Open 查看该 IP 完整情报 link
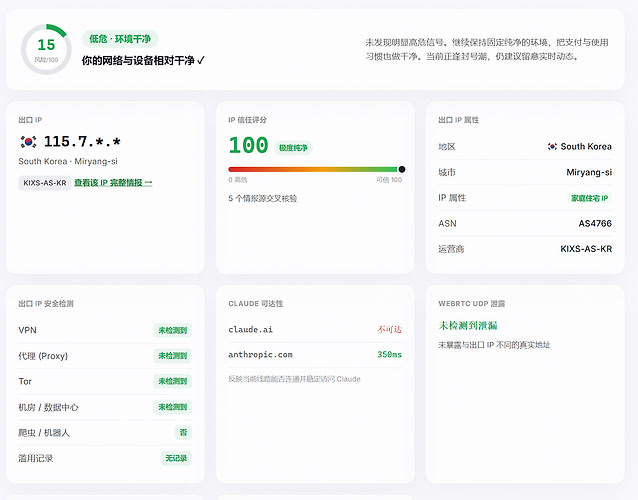 113,183
